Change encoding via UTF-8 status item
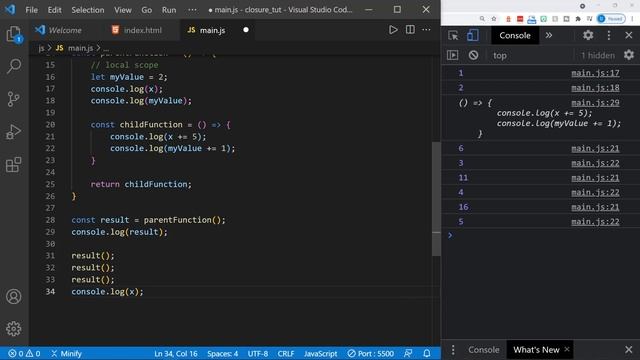 (x=258, y=353)
